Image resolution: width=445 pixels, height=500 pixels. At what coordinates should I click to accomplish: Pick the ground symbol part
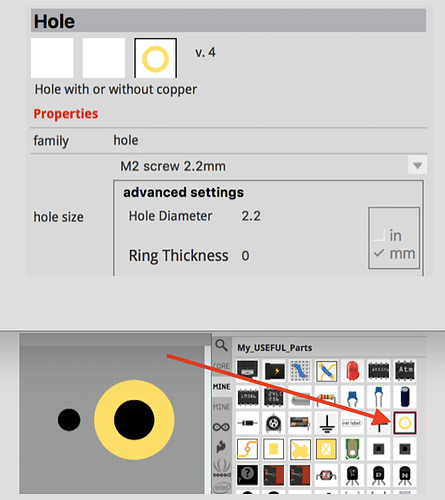click(327, 423)
